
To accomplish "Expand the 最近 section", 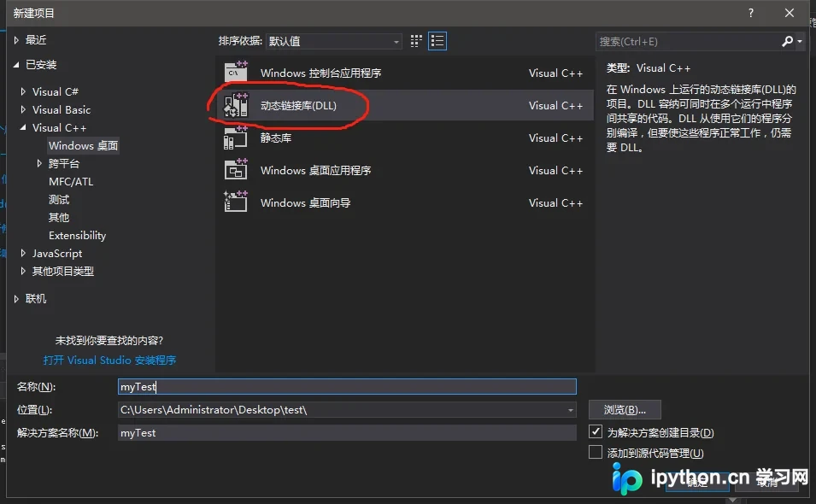I will (16, 40).
